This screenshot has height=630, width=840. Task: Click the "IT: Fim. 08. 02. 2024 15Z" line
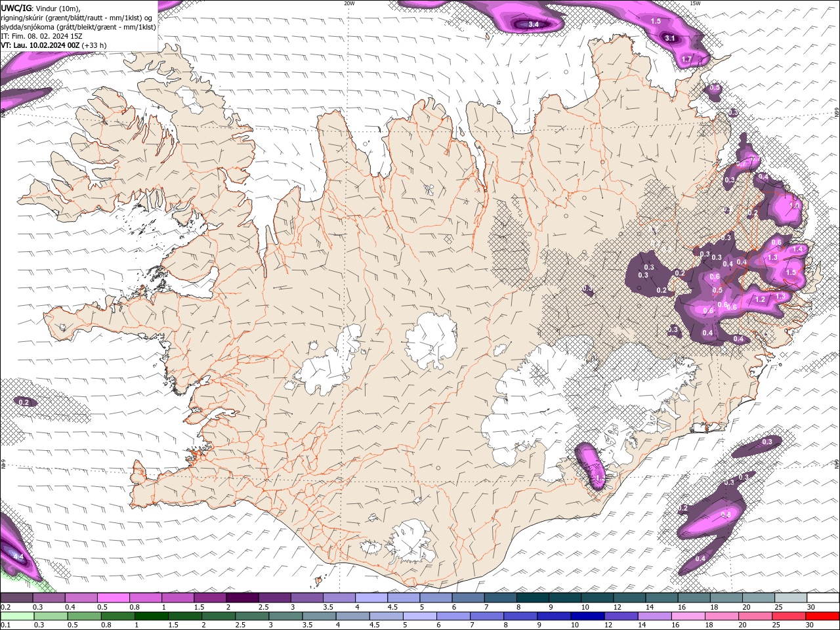point(41,36)
